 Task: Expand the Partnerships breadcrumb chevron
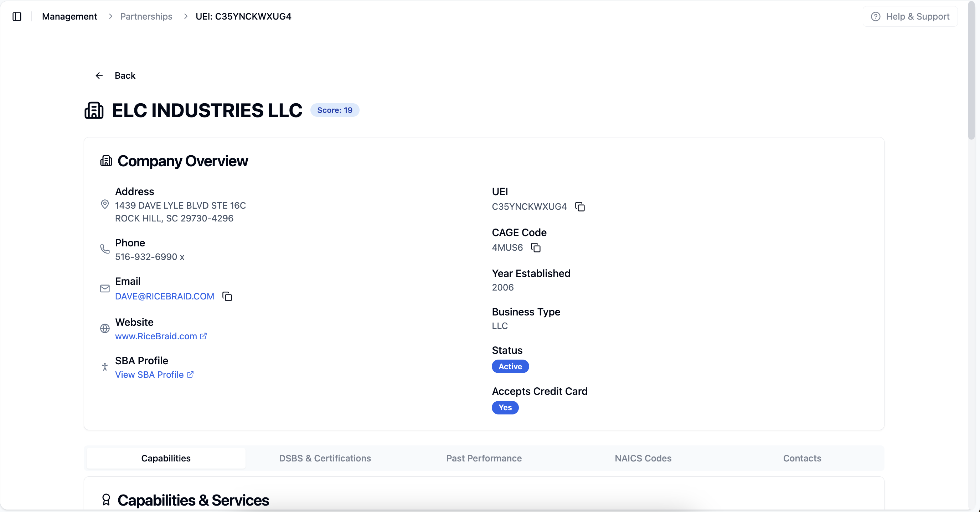110,16
